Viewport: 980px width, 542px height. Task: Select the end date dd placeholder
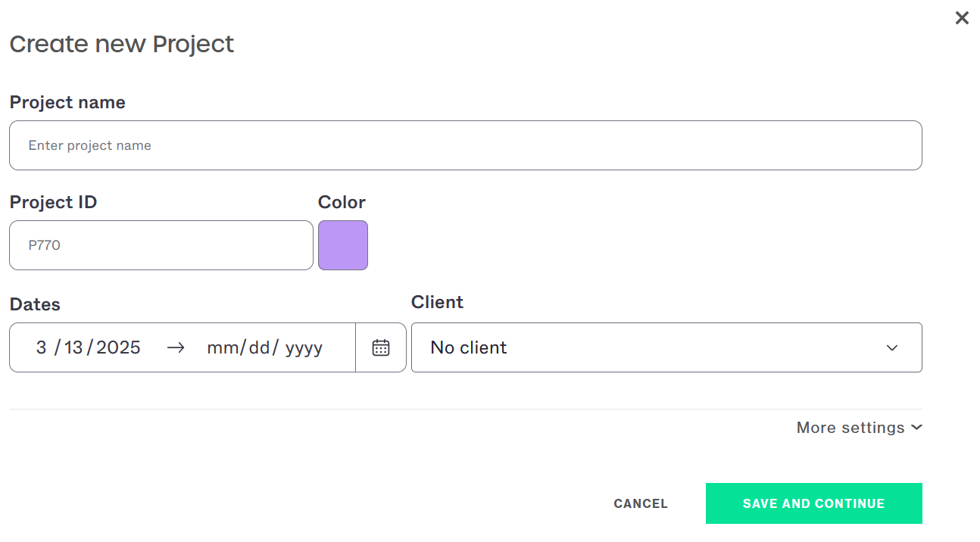coord(259,347)
